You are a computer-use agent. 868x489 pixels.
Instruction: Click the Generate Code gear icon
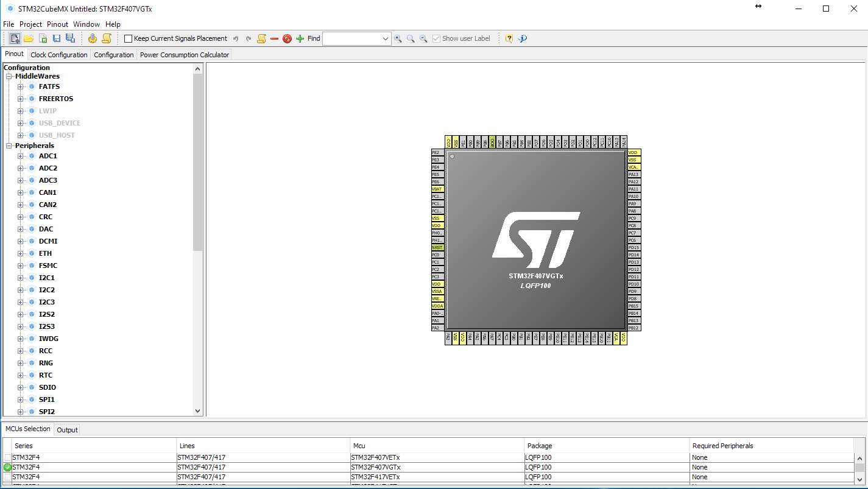93,38
